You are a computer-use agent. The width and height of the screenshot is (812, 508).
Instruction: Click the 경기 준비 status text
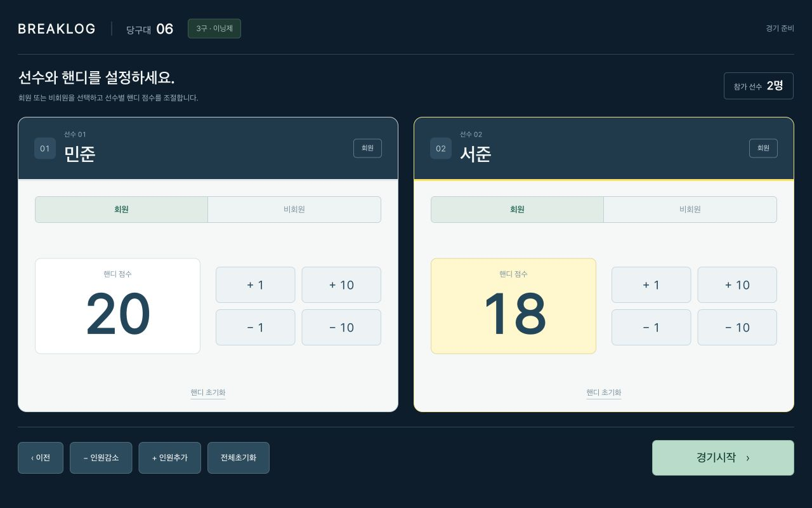pyautogui.click(x=780, y=29)
